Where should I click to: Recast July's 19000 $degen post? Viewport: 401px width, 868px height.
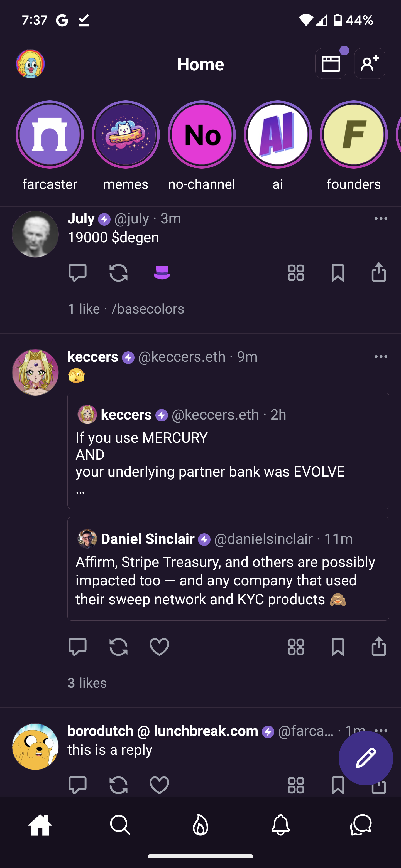(118, 272)
